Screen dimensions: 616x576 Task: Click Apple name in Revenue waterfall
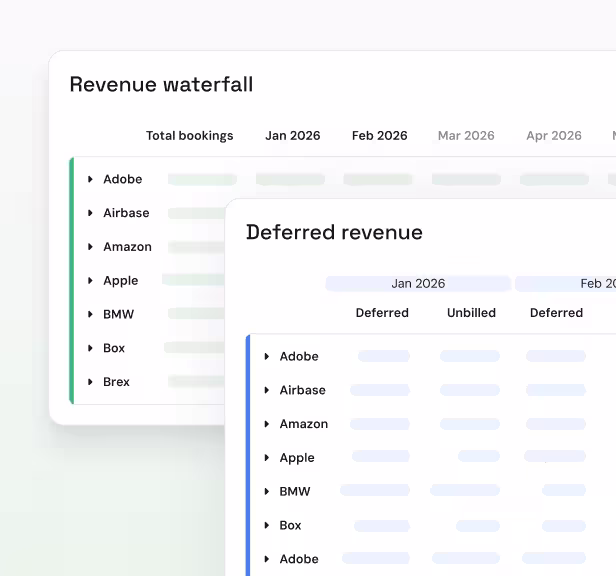click(x=121, y=281)
